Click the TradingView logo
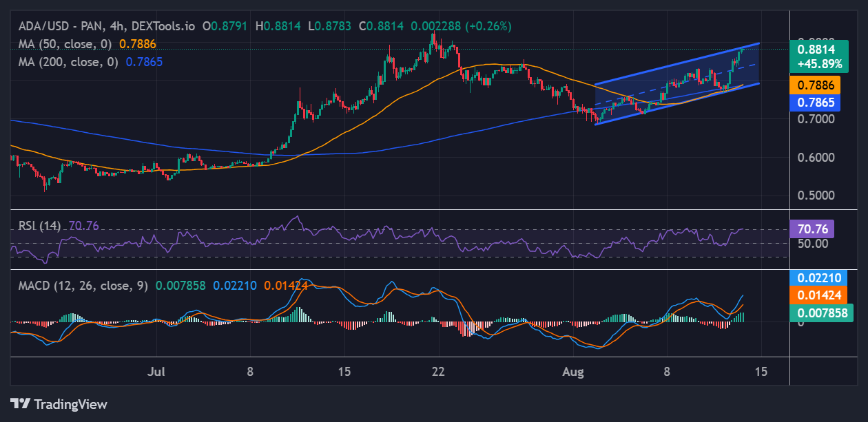The height and width of the screenshot is (422, 868). (59, 404)
